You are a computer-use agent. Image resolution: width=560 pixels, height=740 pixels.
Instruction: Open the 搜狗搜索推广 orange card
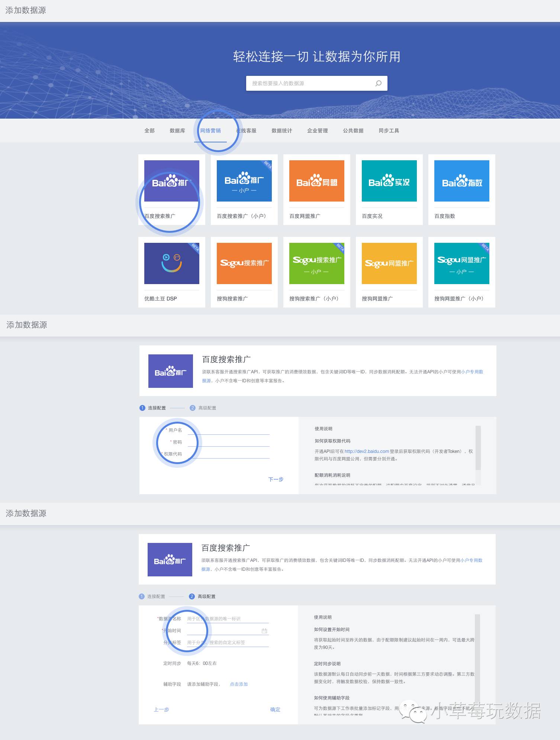point(244,272)
